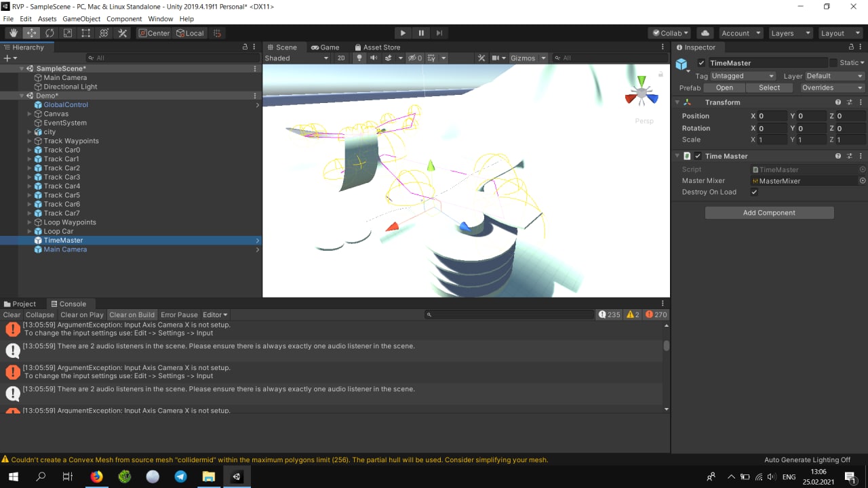Switch to the Game tab

325,47
